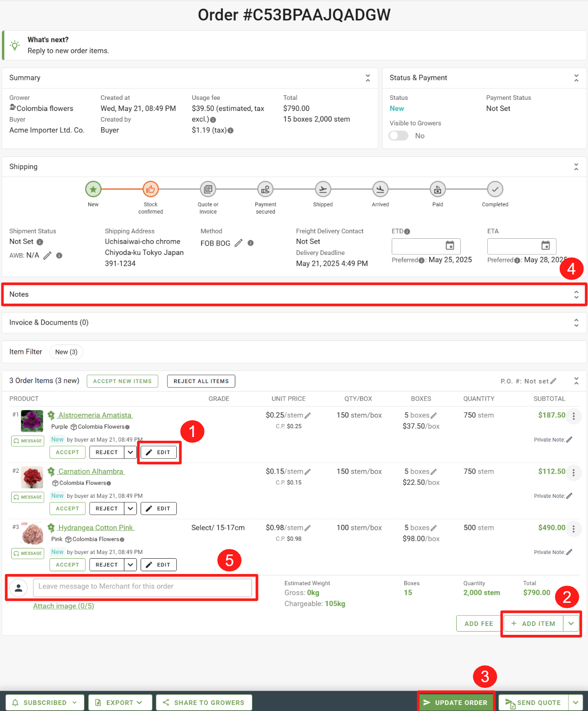Toggle Visible to Growers switch
Screen dimensions: 588x711
pyautogui.click(x=399, y=136)
